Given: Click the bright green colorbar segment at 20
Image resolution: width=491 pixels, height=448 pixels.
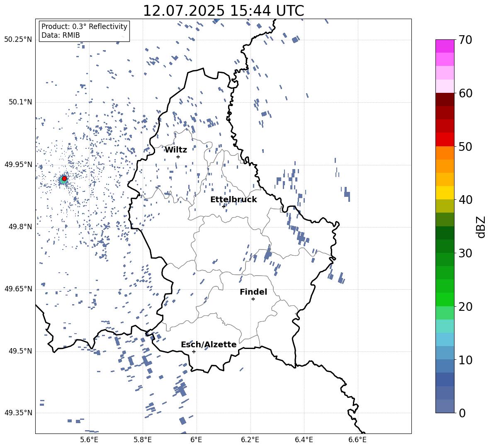Looking at the screenshot, I should 445,299.
